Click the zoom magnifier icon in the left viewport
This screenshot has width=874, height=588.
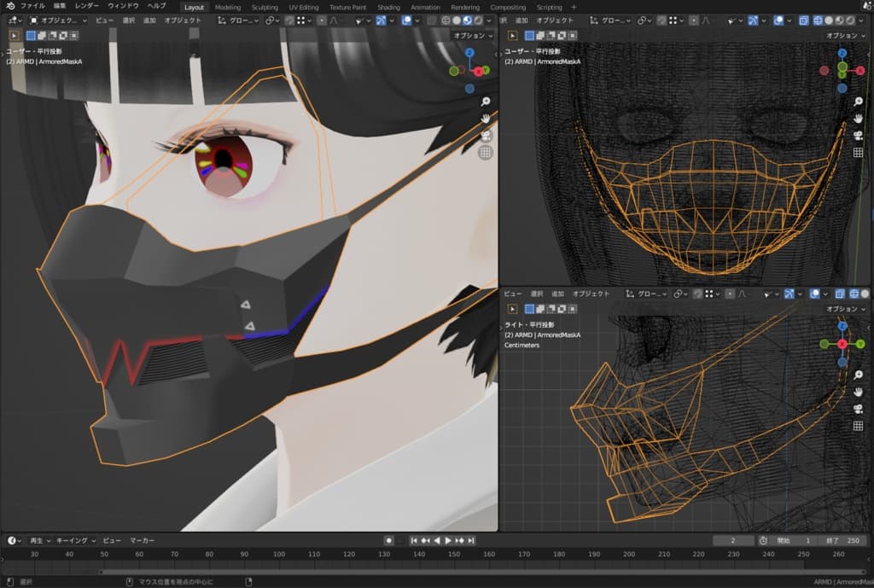coord(486,100)
